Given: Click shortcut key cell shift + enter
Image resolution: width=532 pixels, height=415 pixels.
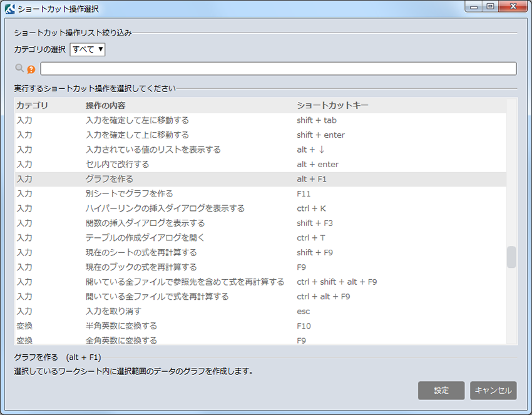Looking at the screenshot, I should (x=320, y=135).
